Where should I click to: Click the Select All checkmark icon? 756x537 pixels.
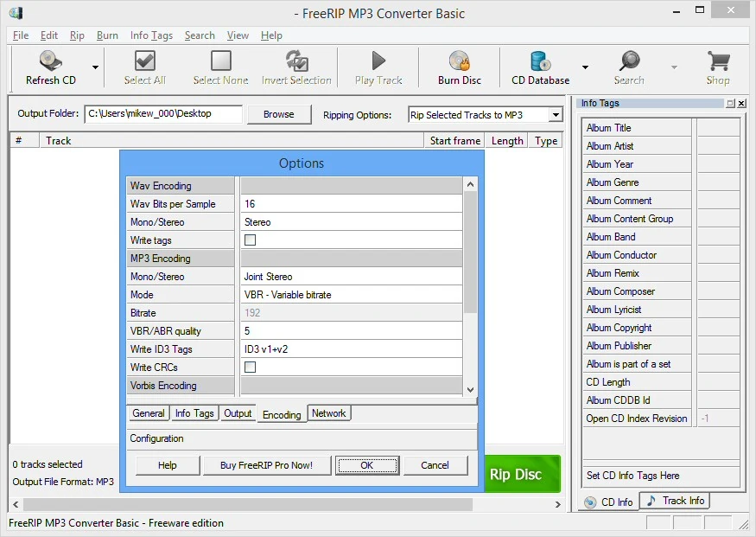click(x=144, y=61)
